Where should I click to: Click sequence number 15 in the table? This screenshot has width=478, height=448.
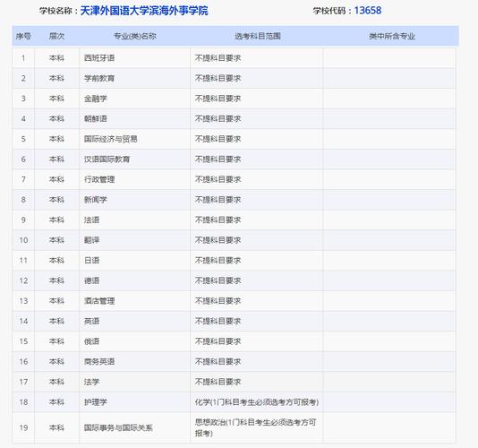point(23,341)
